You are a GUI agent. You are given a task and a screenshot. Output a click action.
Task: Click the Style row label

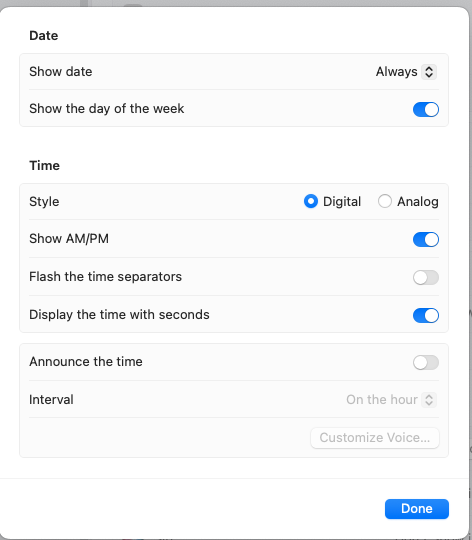(44, 201)
